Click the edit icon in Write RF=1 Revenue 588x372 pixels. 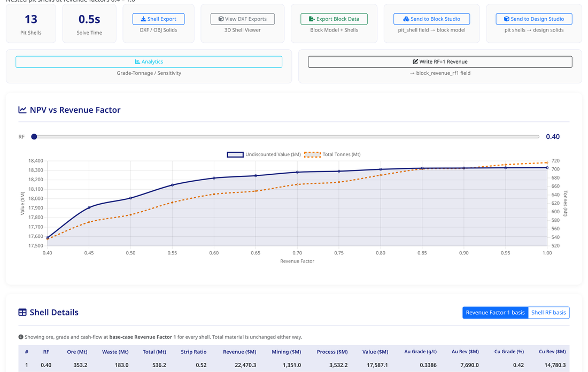(415, 62)
